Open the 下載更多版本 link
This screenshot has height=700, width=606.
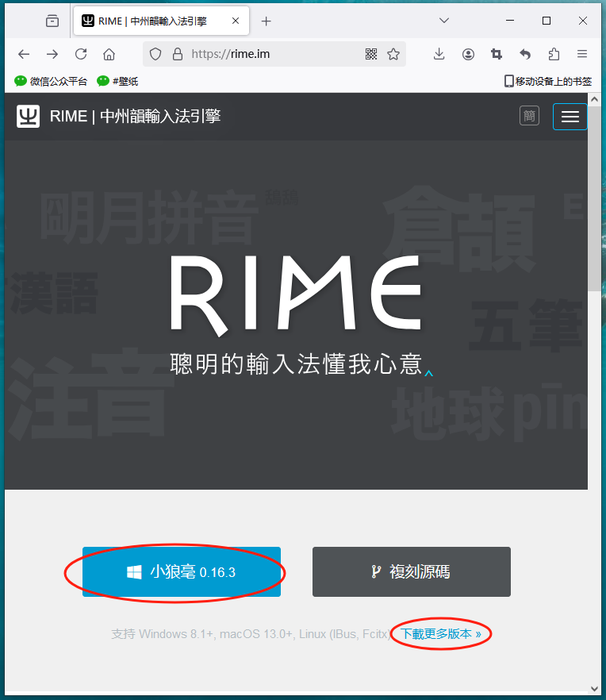[x=441, y=633]
